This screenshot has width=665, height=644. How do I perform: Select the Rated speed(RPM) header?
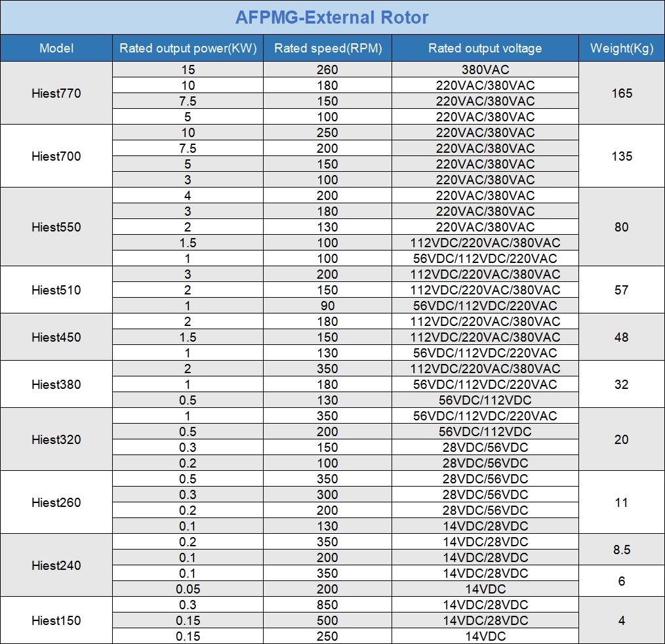coord(327,48)
